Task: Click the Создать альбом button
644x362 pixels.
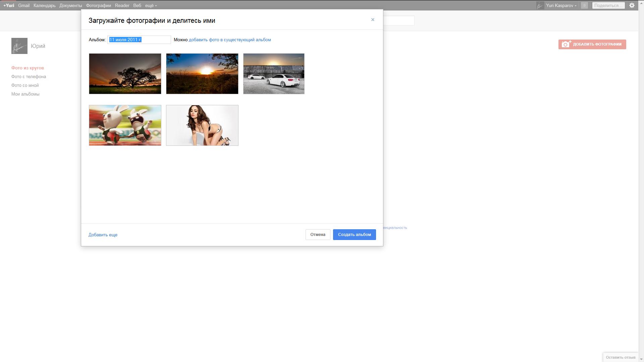Action: 354,235
